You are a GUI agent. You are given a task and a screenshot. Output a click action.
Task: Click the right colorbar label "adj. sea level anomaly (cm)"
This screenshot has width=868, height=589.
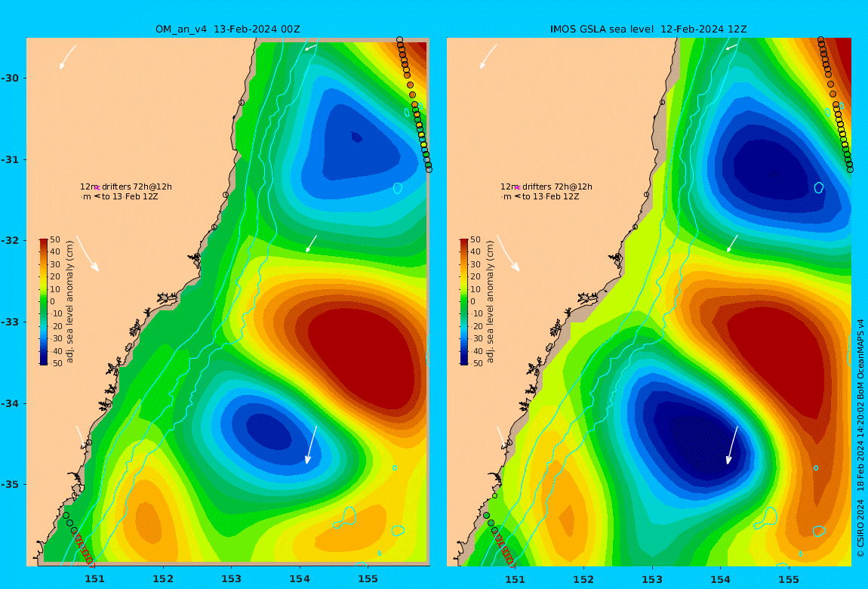[490, 302]
